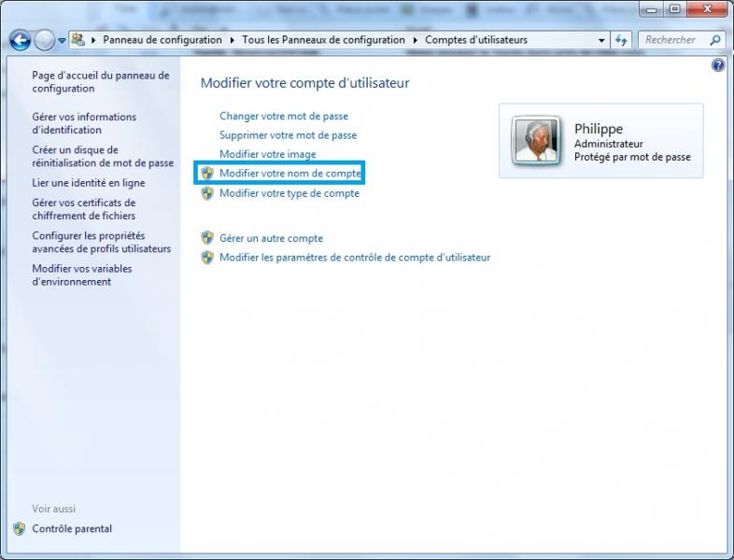Screen dimensions: 734x560
Task: Expand the arrow after Panneau de configuration
Action: (x=232, y=40)
